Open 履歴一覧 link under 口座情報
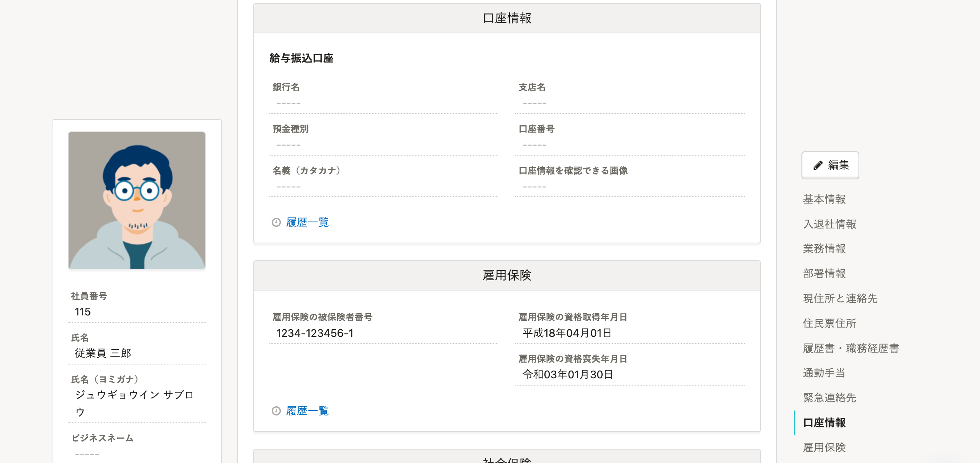Image resolution: width=980 pixels, height=463 pixels. tap(307, 222)
